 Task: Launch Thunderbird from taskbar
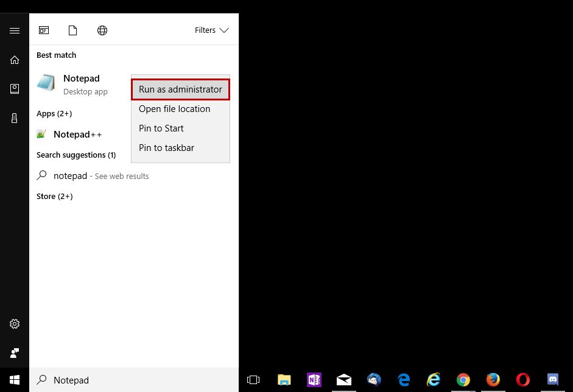(374, 380)
